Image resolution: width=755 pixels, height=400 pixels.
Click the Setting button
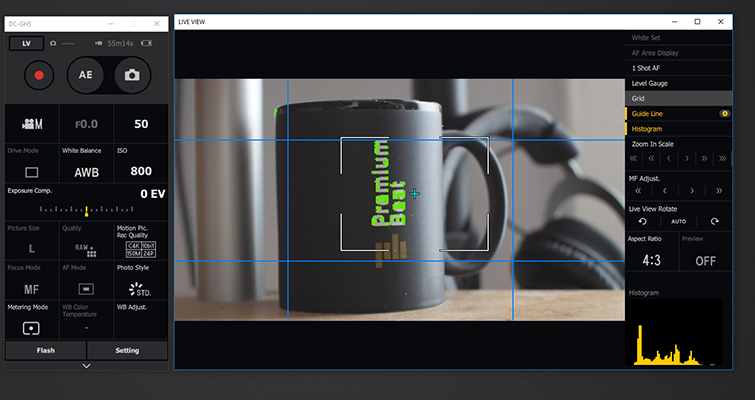(126, 350)
